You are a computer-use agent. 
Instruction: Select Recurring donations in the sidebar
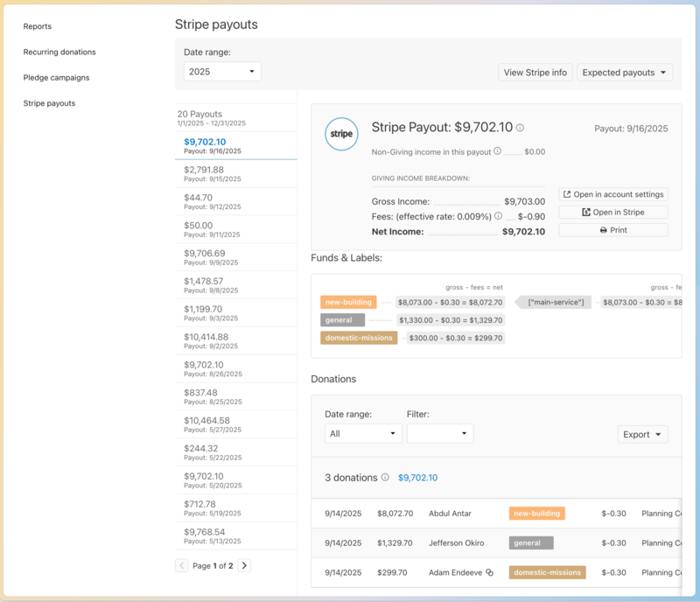62,52
